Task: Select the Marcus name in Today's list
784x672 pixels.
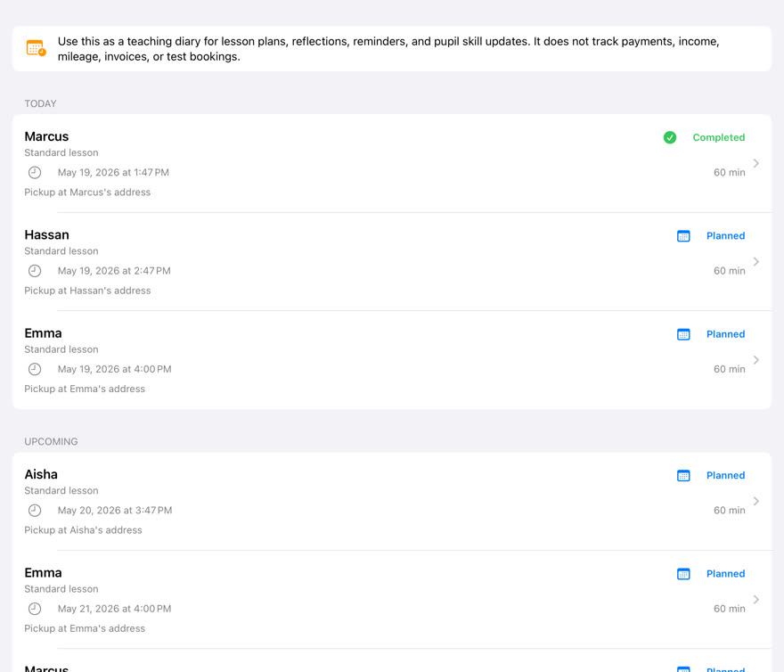Action: tap(46, 136)
